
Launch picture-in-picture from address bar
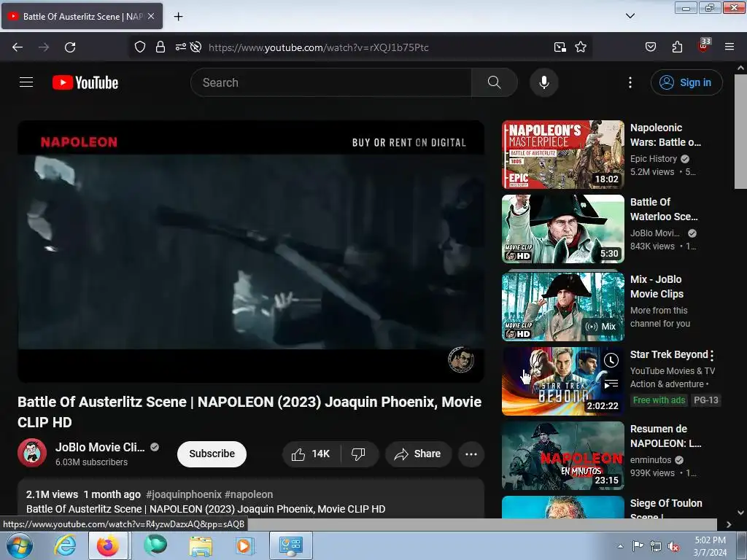560,47
